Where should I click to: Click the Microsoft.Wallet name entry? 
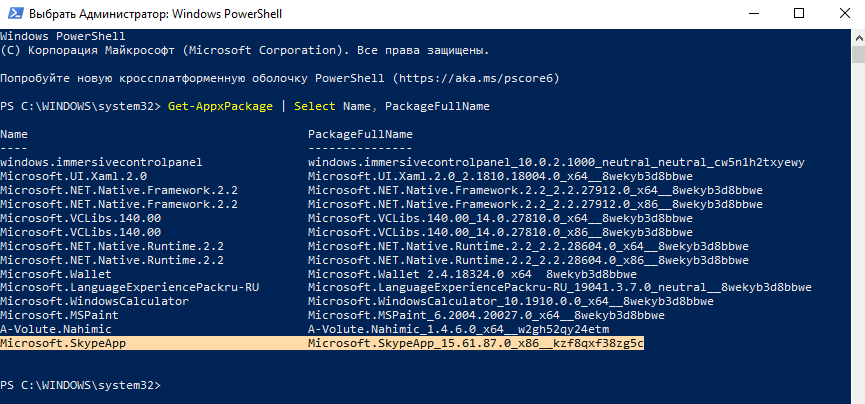[56, 274]
